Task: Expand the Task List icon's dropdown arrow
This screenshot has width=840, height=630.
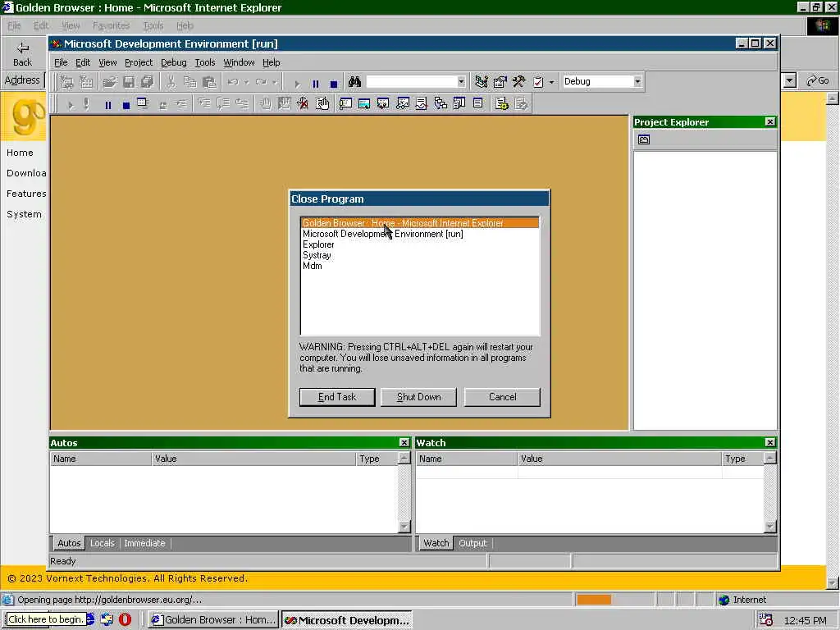Action: tap(551, 82)
